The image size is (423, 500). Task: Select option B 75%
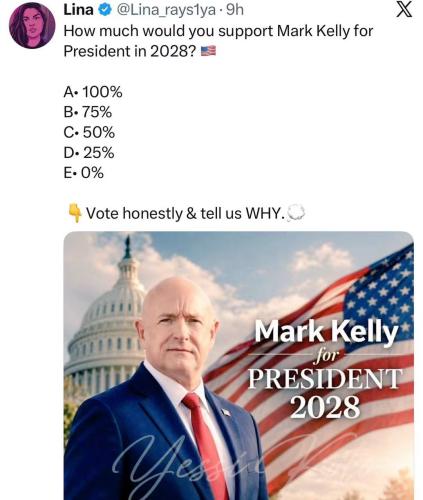click(x=88, y=112)
